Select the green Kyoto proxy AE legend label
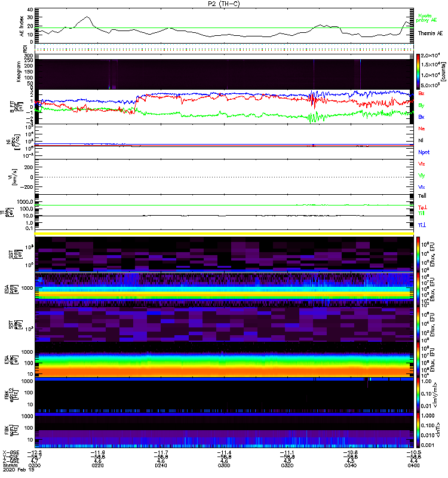 [426, 18]
